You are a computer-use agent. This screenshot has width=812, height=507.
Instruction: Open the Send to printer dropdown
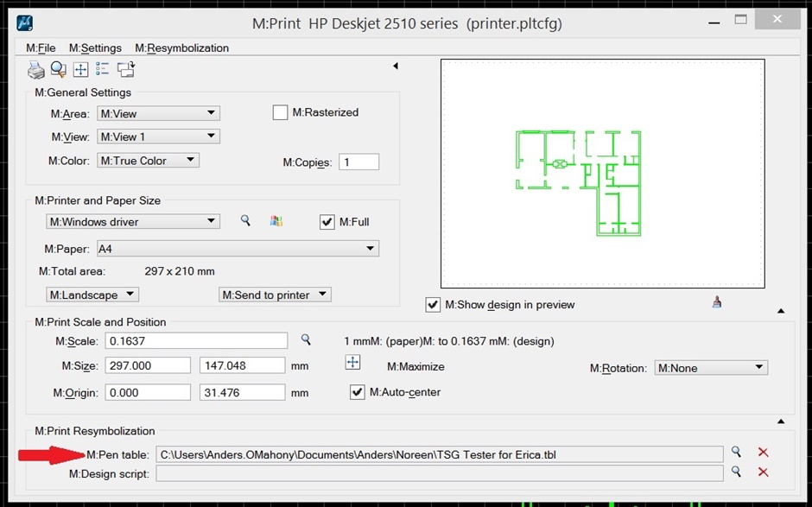coord(275,295)
